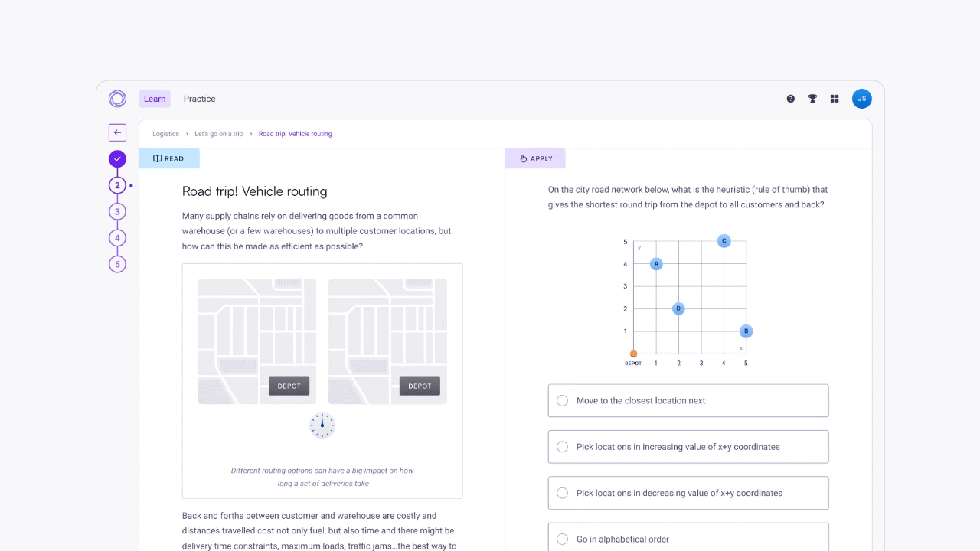980x551 pixels.
Task: Open the trophy achievements icon
Action: (812, 99)
